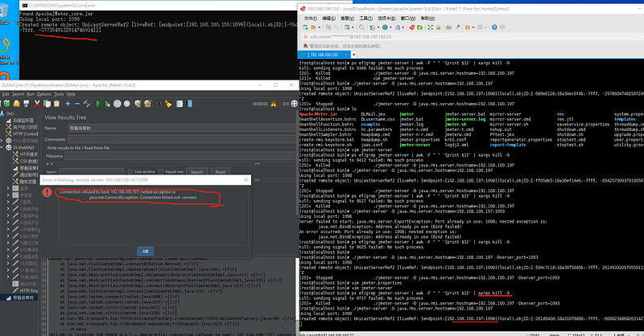
Task: Click the JMeter Clear All results icon
Action: pyautogui.click(x=147, y=104)
